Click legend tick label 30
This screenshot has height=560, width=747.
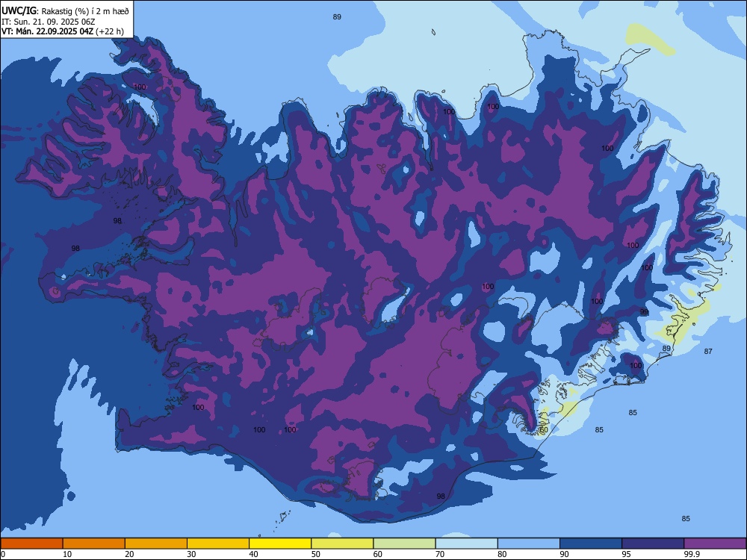click(x=191, y=554)
